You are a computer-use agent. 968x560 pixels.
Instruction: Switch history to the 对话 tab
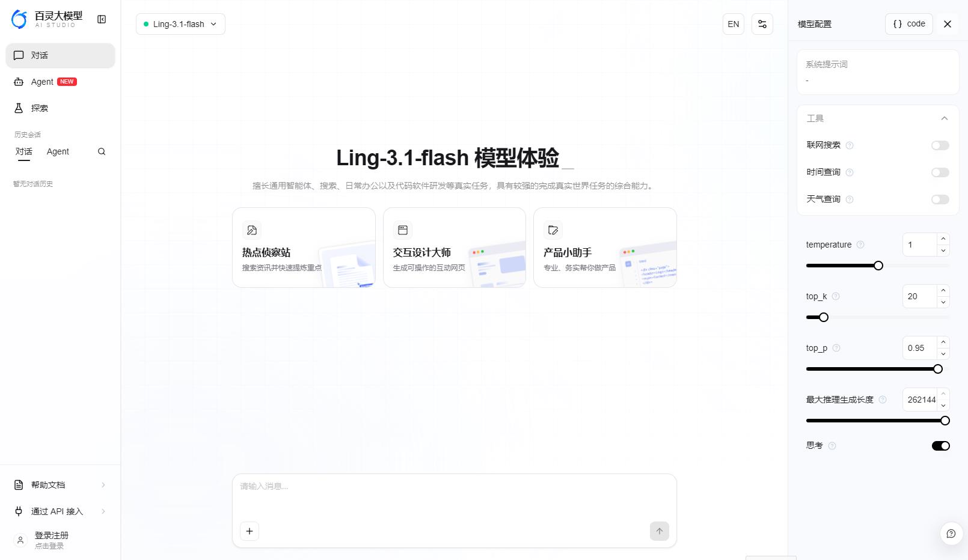[x=24, y=151]
